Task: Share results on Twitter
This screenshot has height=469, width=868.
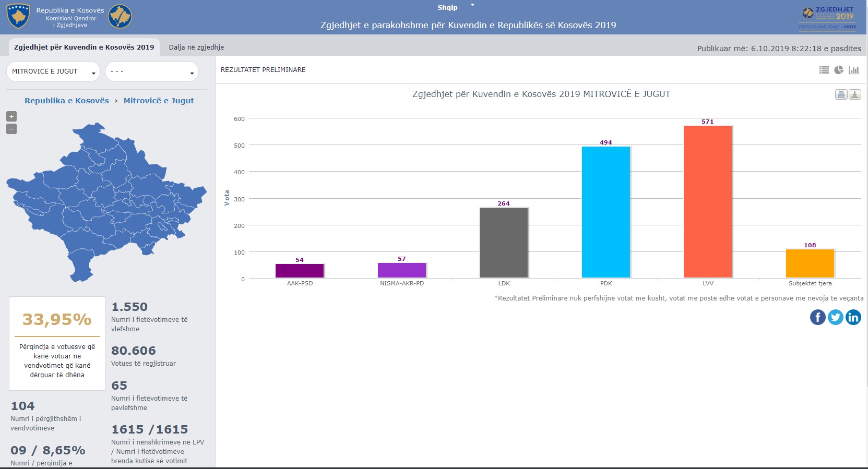Action: pos(836,317)
